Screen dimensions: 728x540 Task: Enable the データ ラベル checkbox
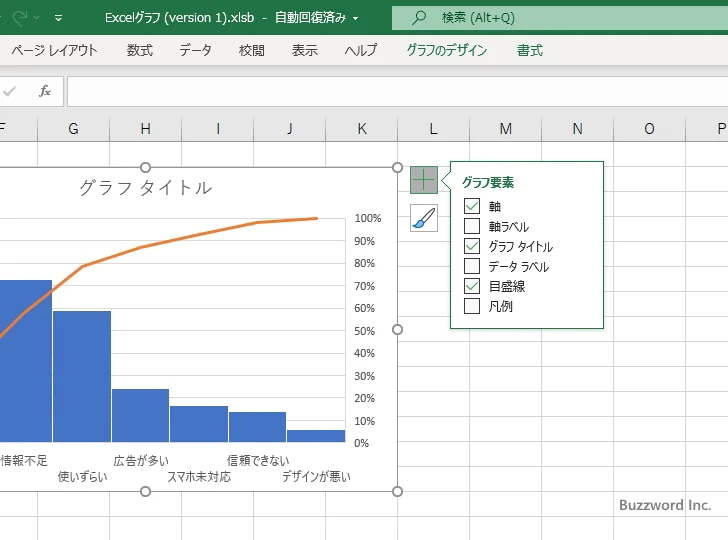click(472, 266)
